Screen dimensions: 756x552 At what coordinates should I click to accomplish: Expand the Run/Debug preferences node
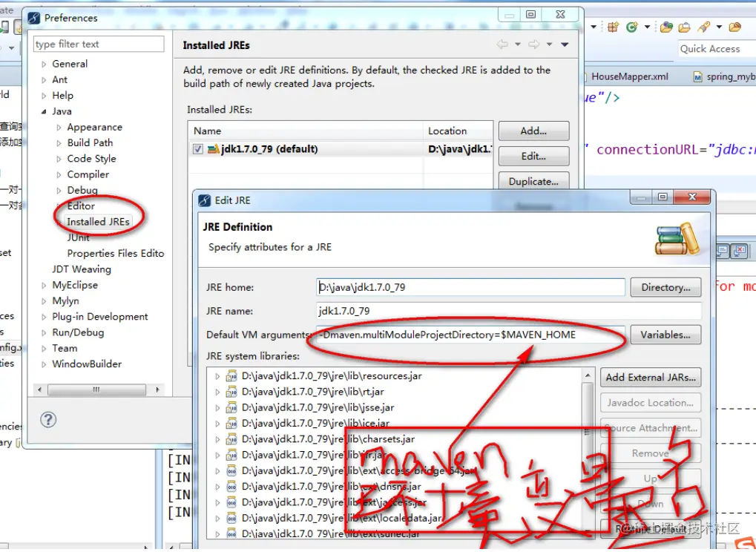(44, 332)
